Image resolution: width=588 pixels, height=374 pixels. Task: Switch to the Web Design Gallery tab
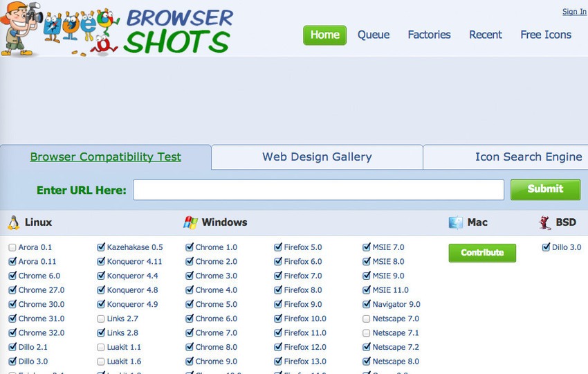(318, 157)
